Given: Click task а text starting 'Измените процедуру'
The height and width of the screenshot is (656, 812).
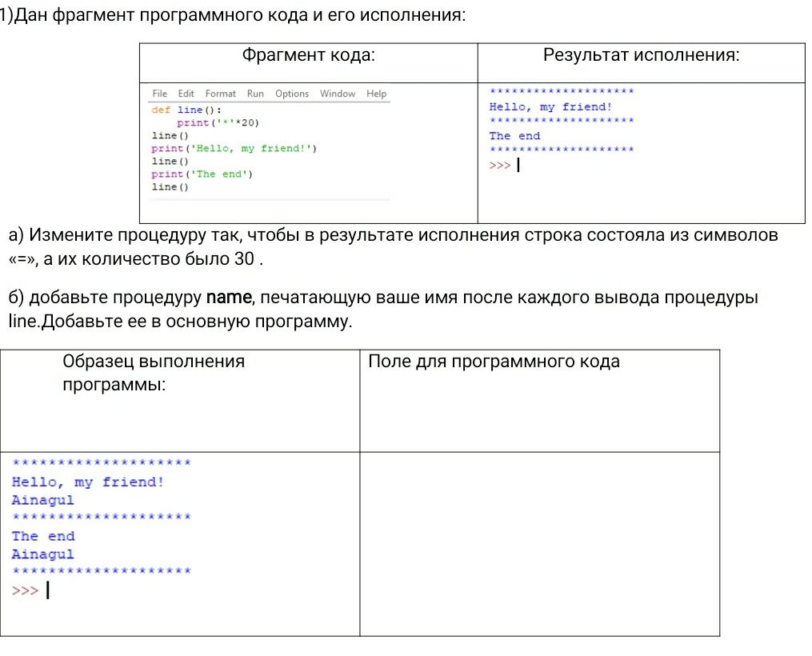Looking at the screenshot, I should click(393, 246).
